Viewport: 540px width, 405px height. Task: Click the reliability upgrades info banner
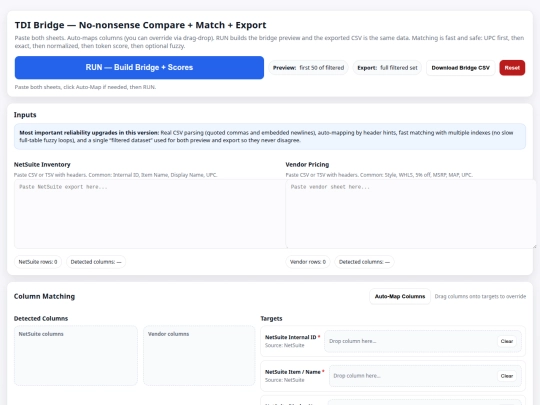point(270,136)
